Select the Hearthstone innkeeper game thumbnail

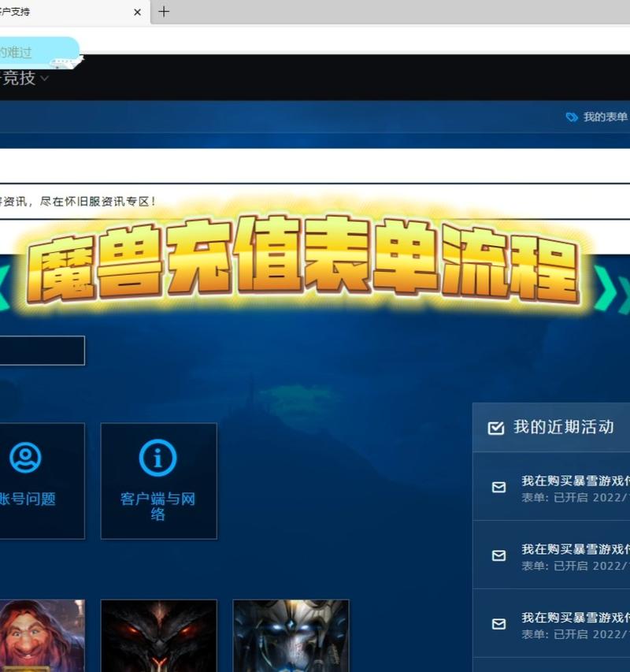[x=42, y=636]
